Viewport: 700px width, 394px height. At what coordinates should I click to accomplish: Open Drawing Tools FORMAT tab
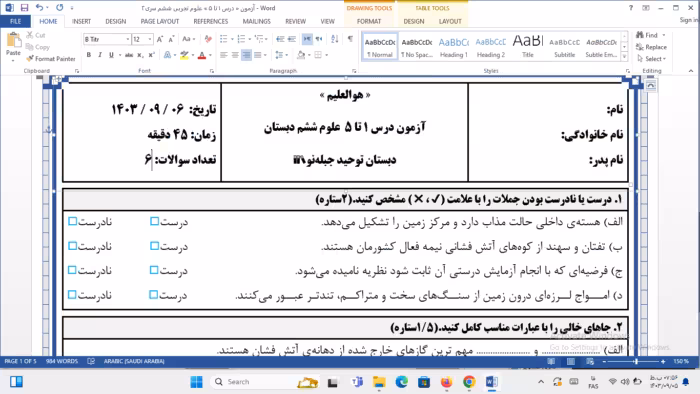[x=369, y=21]
